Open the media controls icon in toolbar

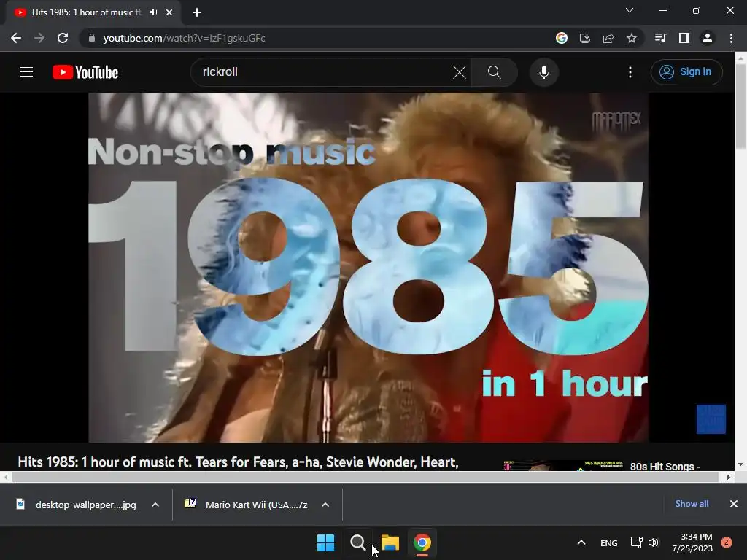point(660,38)
